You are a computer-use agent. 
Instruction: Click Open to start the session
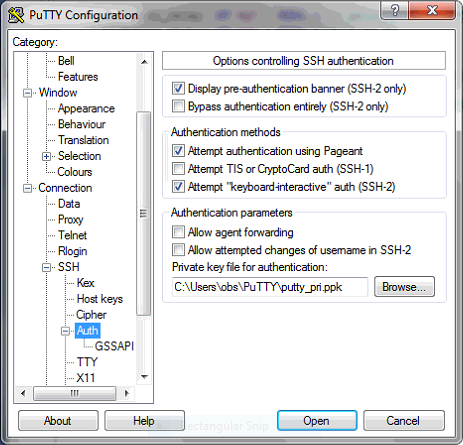[x=317, y=421]
